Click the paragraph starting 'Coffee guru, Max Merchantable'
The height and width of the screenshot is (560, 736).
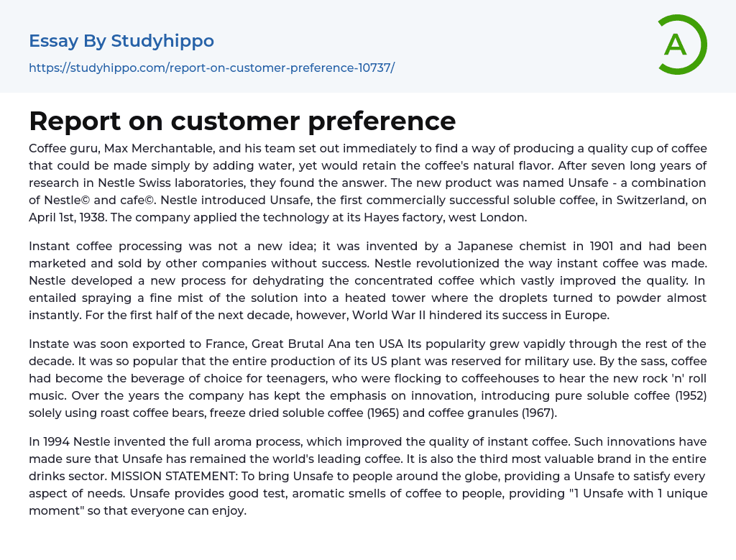pyautogui.click(x=367, y=183)
